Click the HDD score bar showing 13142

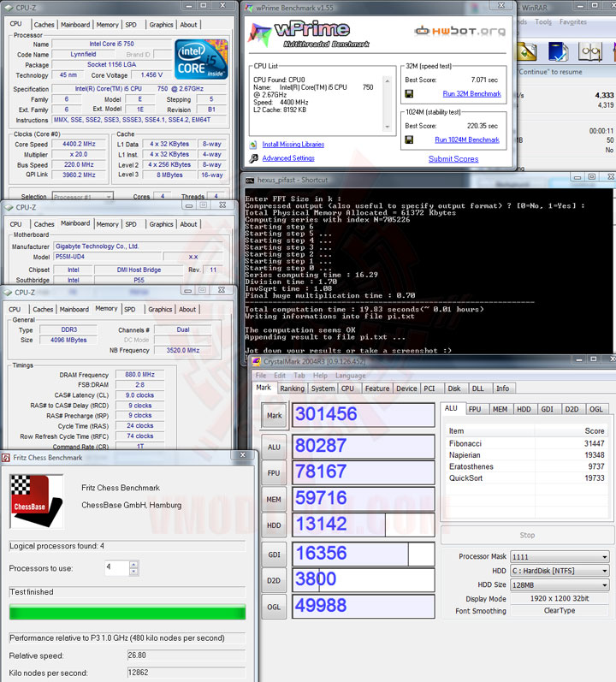coord(364,525)
